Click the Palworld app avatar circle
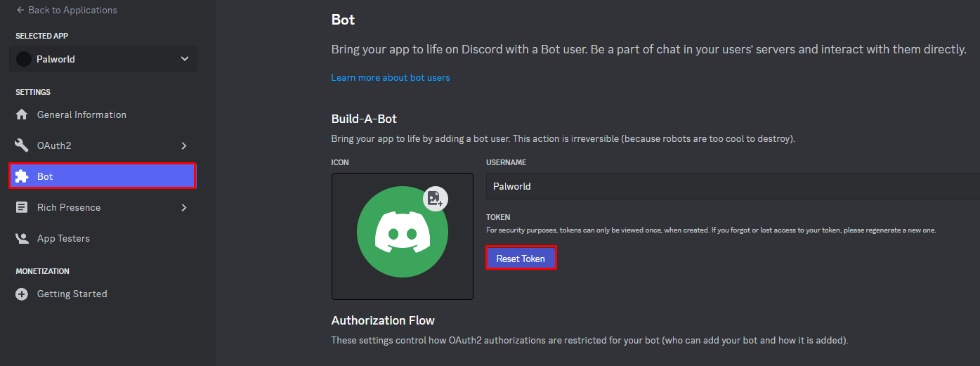 (25, 59)
